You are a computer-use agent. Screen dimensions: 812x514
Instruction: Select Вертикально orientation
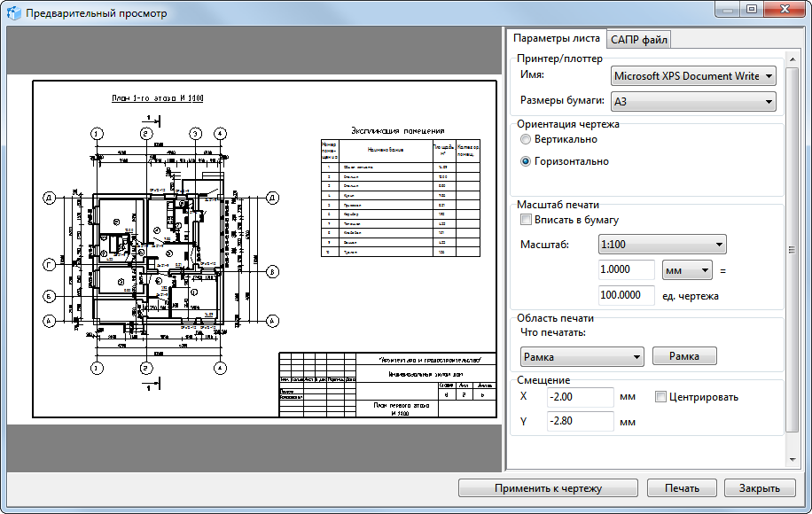[527, 140]
